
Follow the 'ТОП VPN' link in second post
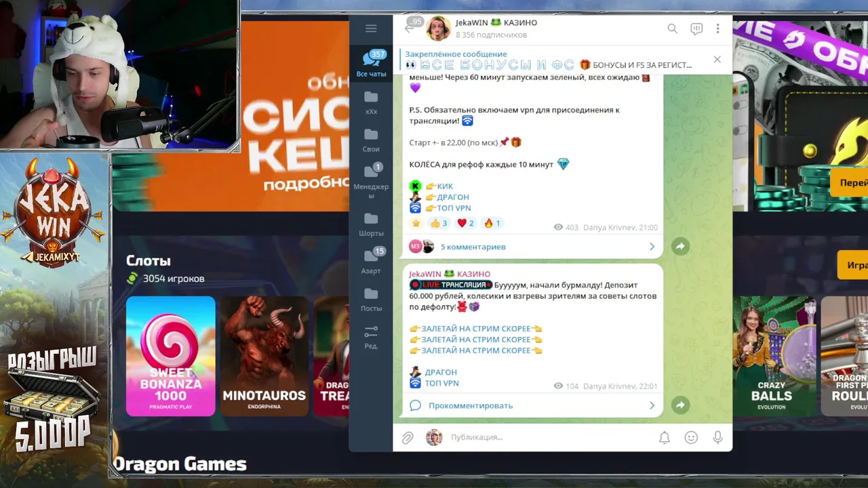click(441, 383)
